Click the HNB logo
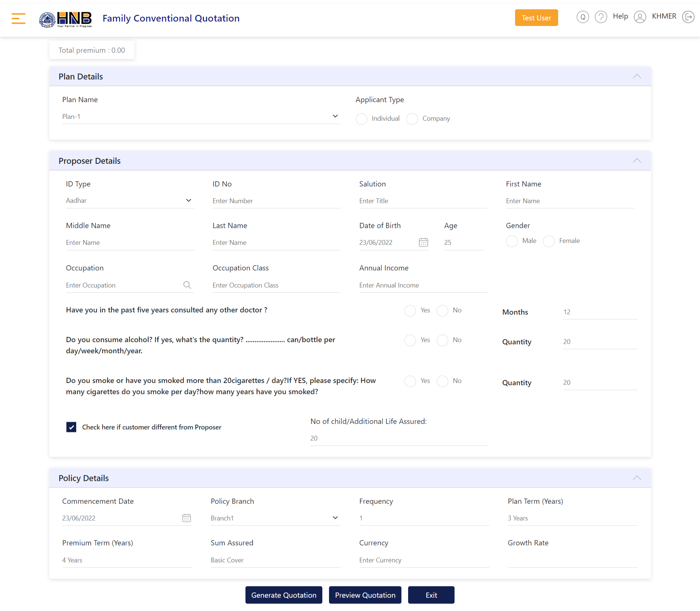Viewport: 700px width, 611px height. pyautogui.click(x=66, y=19)
